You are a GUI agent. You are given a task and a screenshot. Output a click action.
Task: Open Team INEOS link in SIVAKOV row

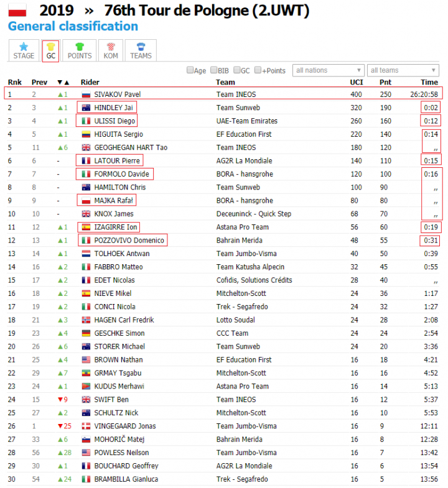coord(236,94)
